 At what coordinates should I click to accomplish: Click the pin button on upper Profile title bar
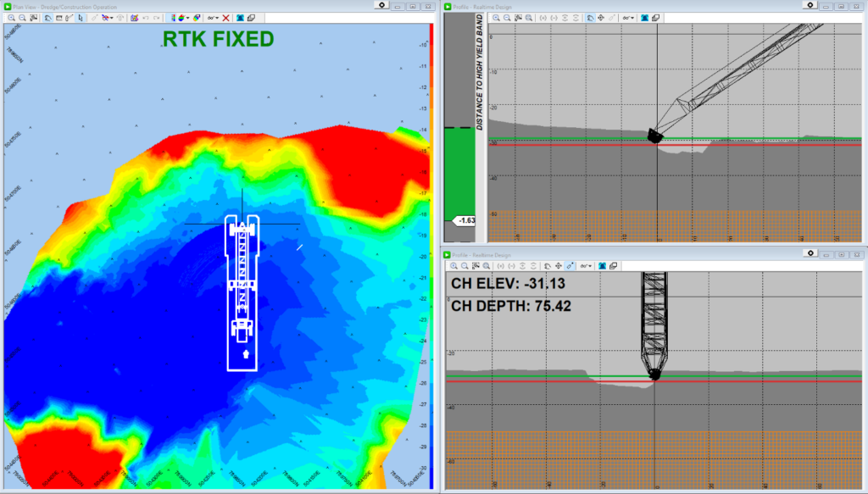(x=810, y=6)
